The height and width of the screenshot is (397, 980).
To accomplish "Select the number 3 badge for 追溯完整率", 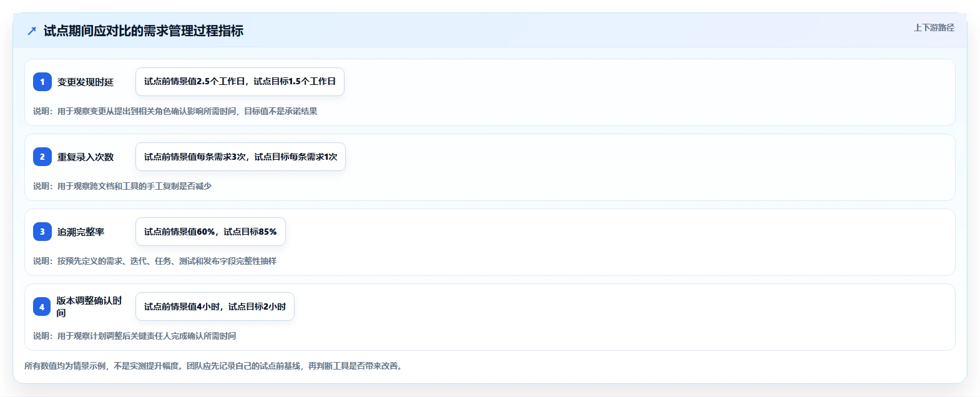I will (x=42, y=232).
